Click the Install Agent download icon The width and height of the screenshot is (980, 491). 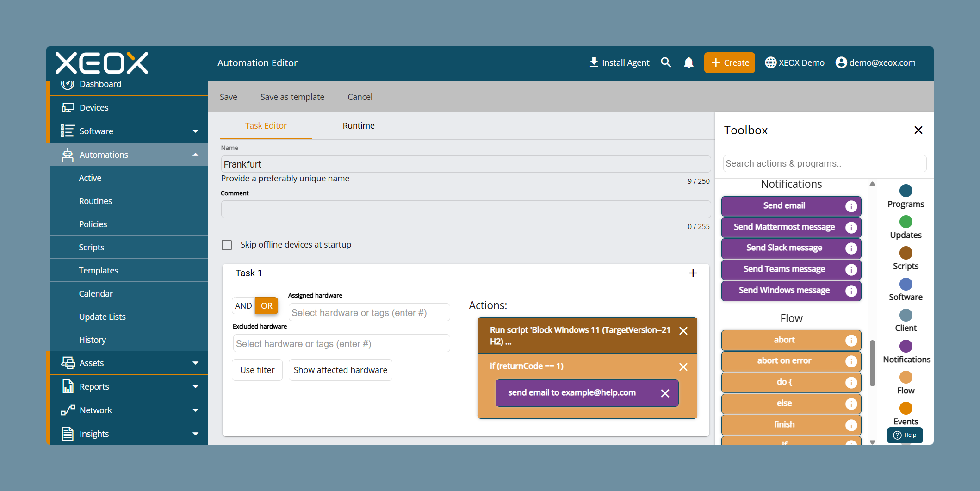[594, 62]
